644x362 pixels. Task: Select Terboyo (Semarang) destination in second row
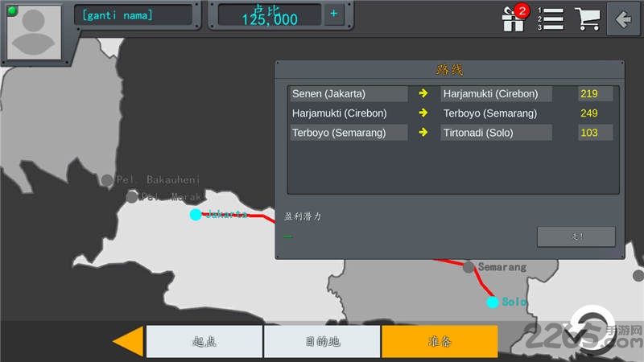point(497,113)
